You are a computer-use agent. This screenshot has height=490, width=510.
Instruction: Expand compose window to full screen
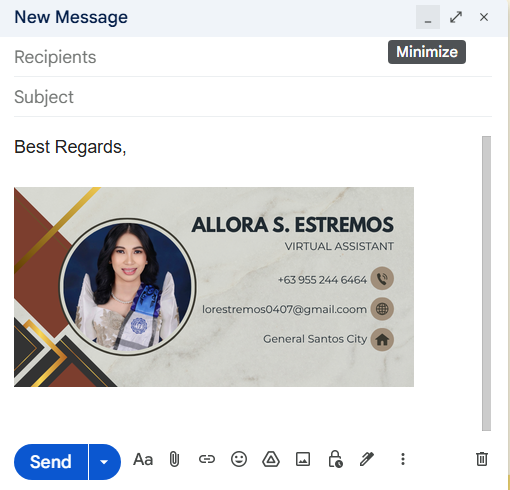[x=456, y=17]
